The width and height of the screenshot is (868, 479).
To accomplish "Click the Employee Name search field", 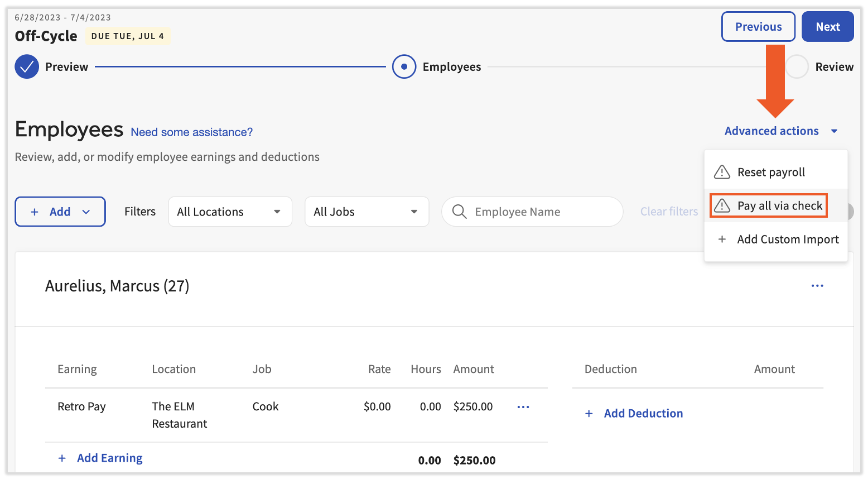I will (x=518, y=212).
